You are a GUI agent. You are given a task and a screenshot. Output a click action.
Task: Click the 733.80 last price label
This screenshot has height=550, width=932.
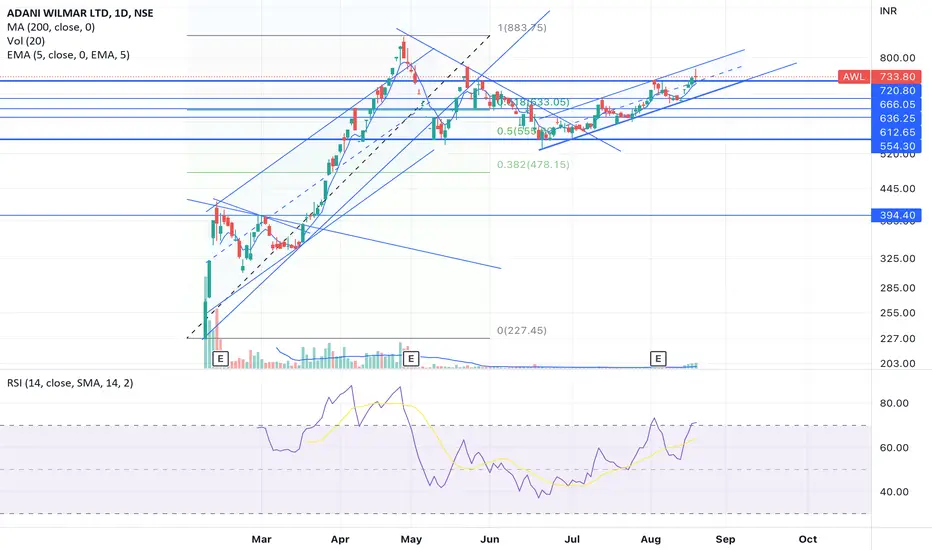pos(896,77)
